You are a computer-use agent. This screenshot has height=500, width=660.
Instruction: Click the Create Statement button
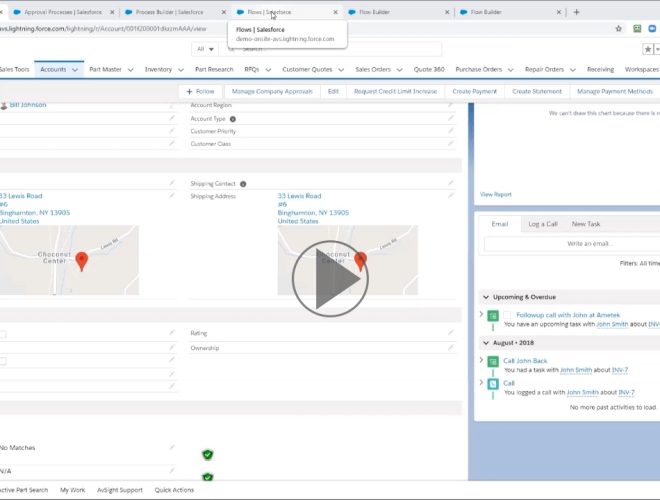coord(537,91)
